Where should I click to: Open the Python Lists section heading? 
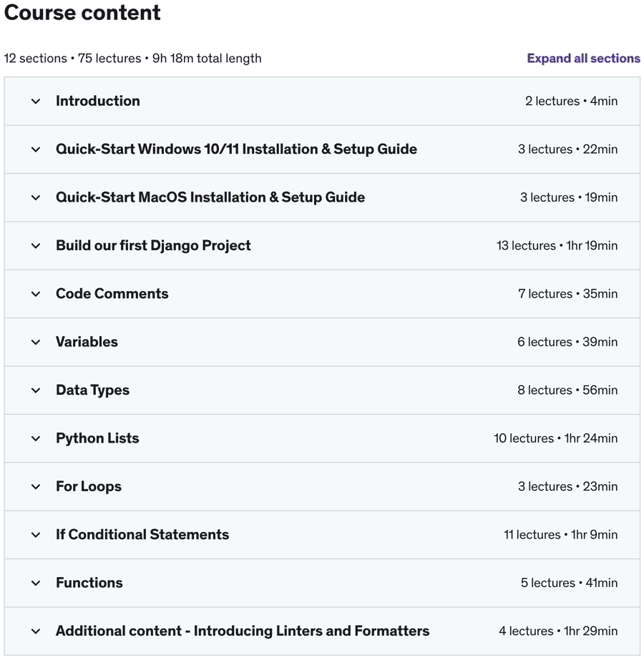(x=97, y=438)
